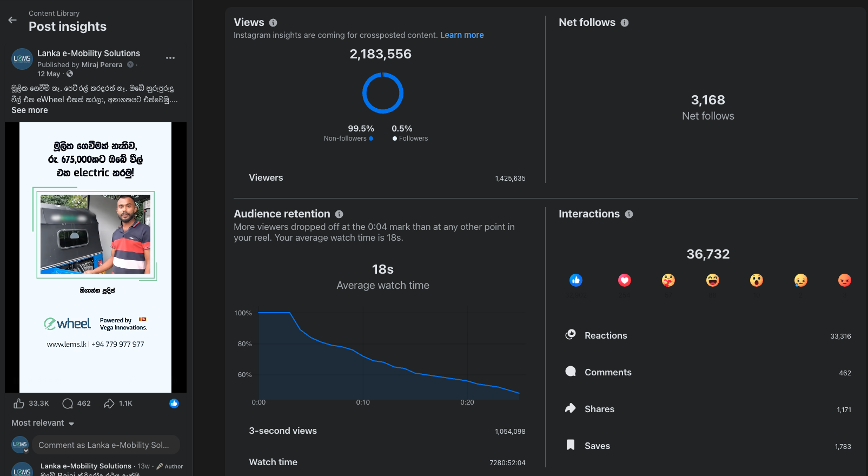Show info tooltip beside Net follows heading
Image resolution: width=868 pixels, height=476 pixels.
tap(625, 23)
